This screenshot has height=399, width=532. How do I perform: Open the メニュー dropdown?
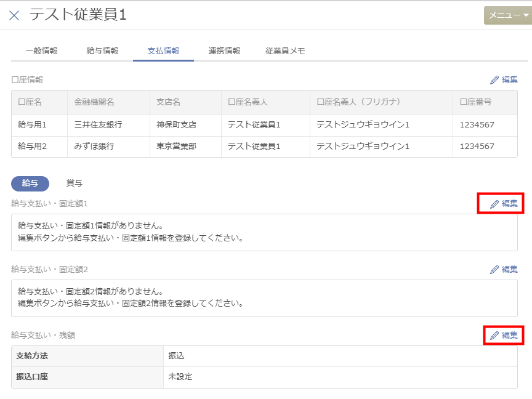508,16
